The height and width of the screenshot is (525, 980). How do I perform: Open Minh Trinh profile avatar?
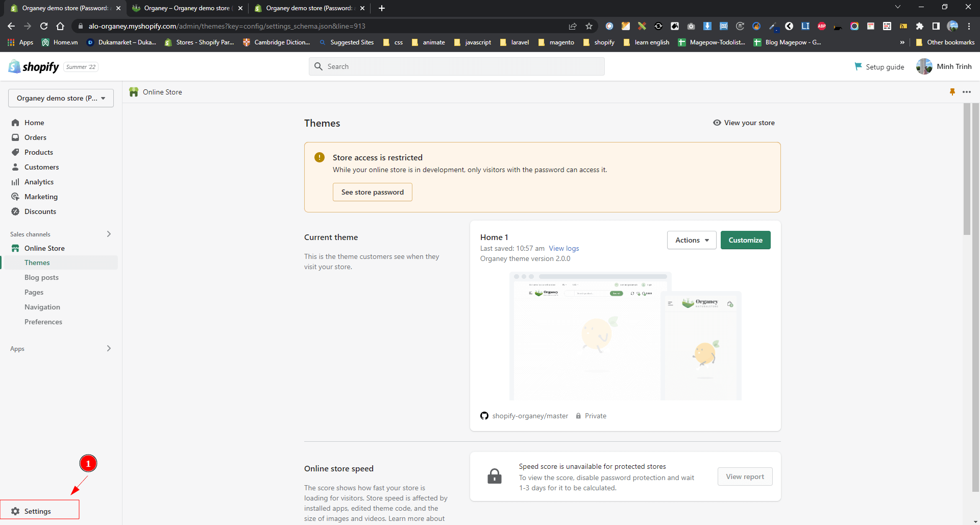point(924,66)
